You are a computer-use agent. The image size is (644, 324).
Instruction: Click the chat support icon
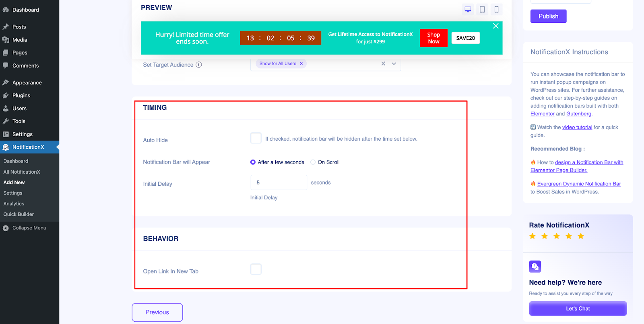(x=535, y=267)
